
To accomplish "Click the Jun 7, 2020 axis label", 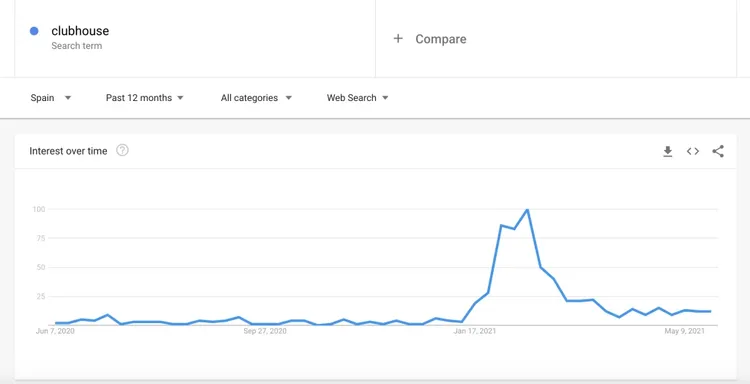I will click(x=55, y=331).
